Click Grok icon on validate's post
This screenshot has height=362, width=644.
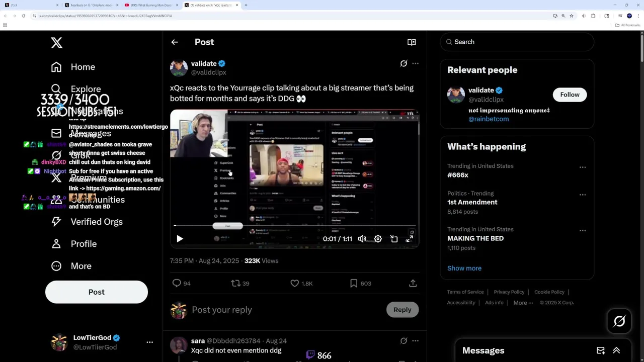pos(404,63)
